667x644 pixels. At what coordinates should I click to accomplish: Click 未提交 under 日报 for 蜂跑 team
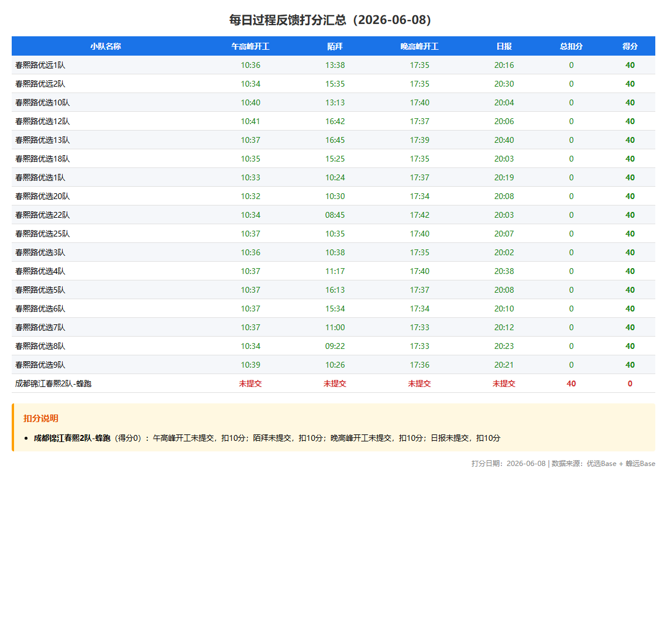click(x=504, y=383)
